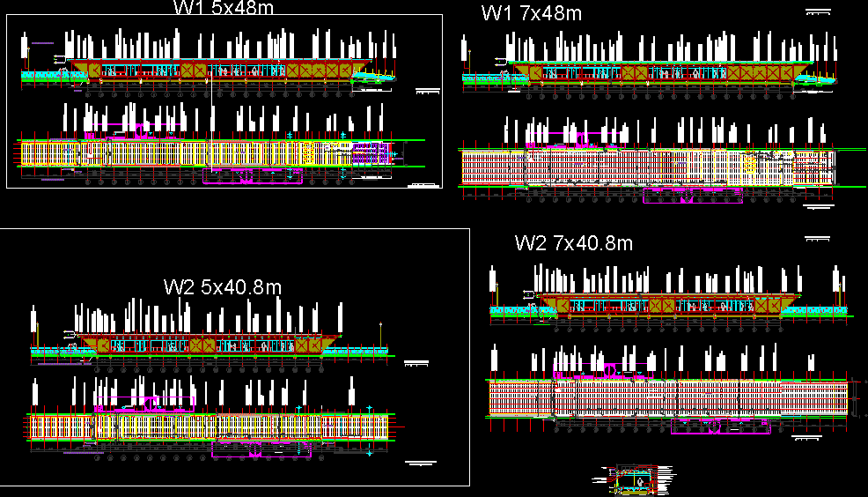This screenshot has height=497, width=868.
Task: Select magenta rectangle below W1 7x48m plan
Action: 691,195
